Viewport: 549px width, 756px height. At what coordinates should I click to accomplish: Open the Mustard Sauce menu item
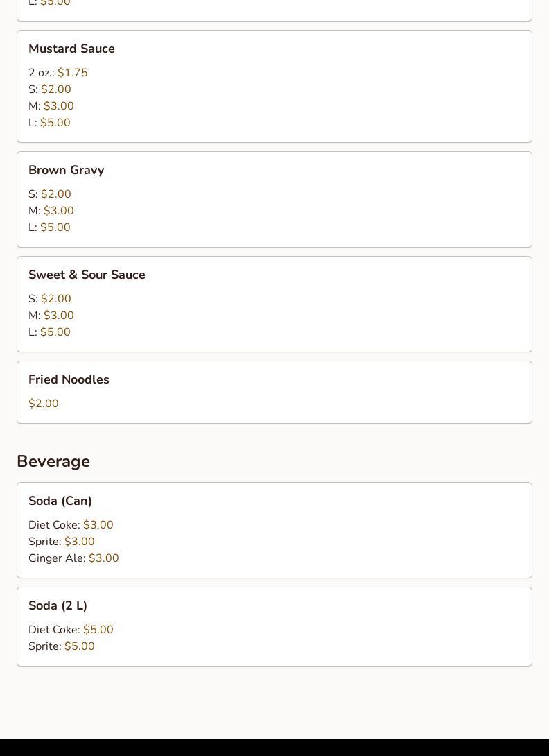[x=274, y=86]
